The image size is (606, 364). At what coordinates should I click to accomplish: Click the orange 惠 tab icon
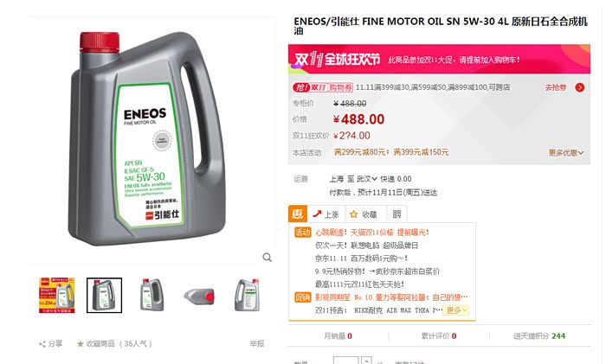click(x=298, y=214)
